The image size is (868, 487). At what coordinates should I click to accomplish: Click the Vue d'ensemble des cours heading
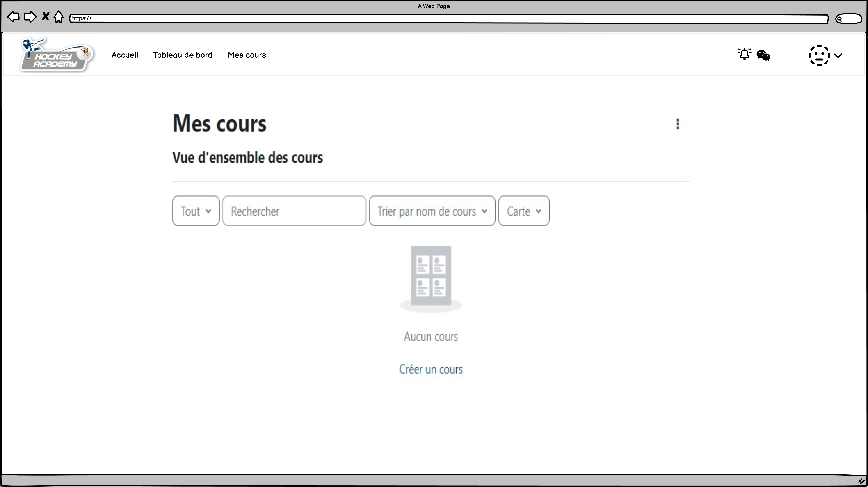click(x=248, y=158)
